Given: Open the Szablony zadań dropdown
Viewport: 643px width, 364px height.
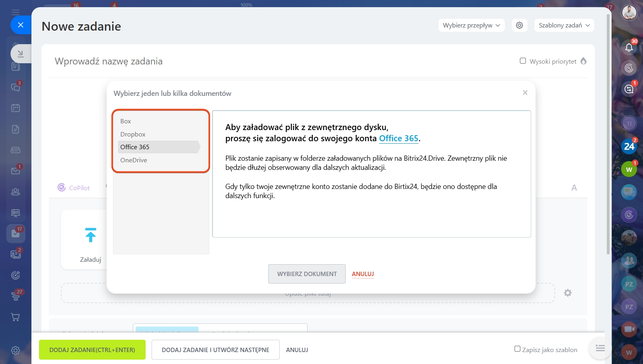Looking at the screenshot, I should pos(564,25).
